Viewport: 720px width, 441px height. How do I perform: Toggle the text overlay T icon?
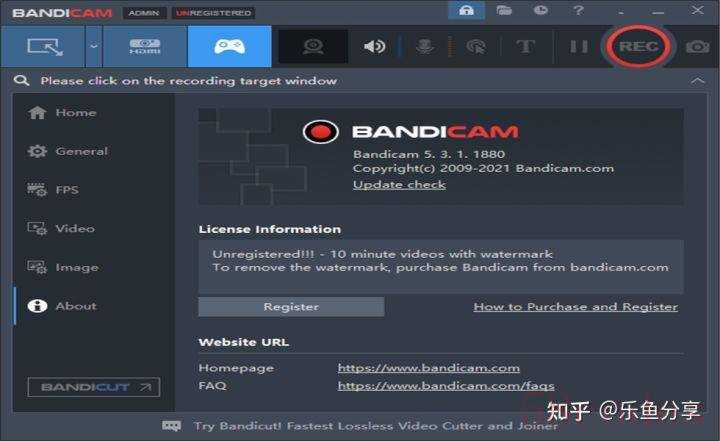(x=525, y=46)
